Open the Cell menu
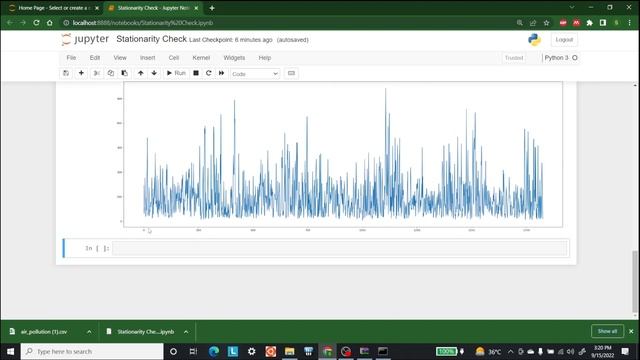Image resolution: width=640 pixels, height=360 pixels. tap(174, 58)
